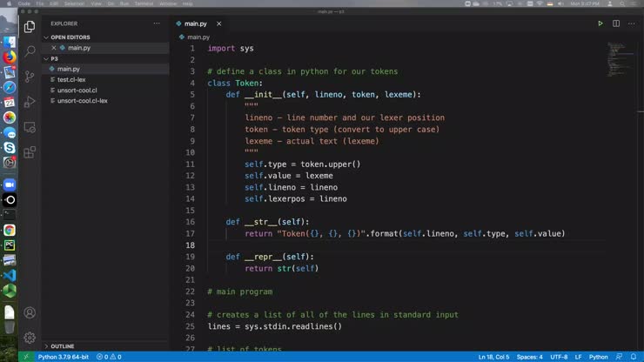
Task: Open the Search view in activity bar
Action: [30, 51]
